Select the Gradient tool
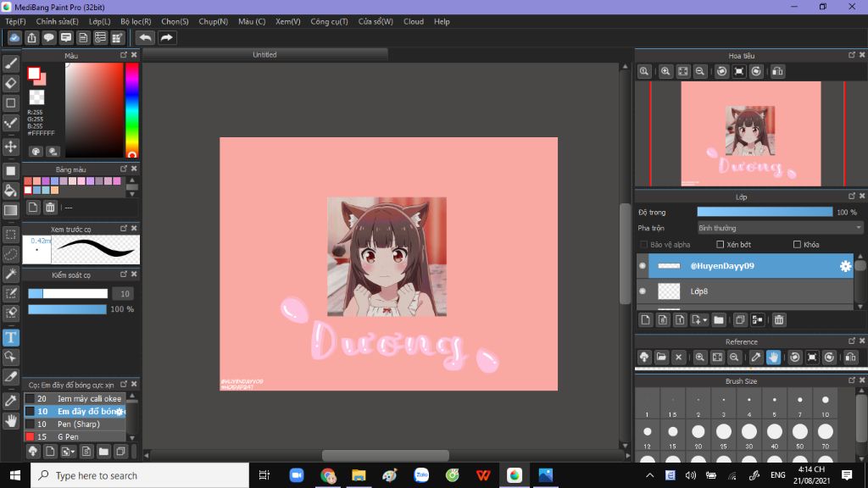 (x=10, y=211)
